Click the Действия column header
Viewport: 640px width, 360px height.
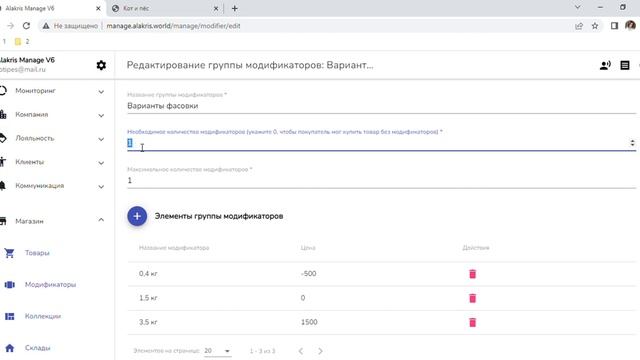476,248
